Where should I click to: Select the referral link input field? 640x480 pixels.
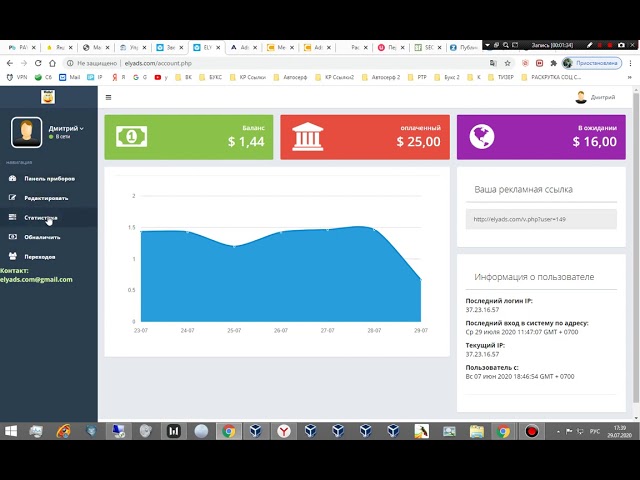pos(541,219)
